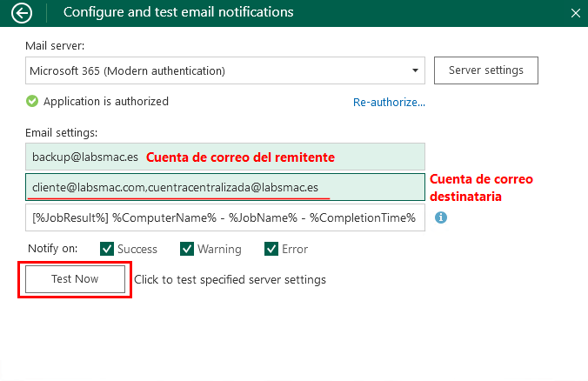Click the dialog title 'Configure and test email notifications'
The width and height of the screenshot is (588, 381).
[x=178, y=12]
